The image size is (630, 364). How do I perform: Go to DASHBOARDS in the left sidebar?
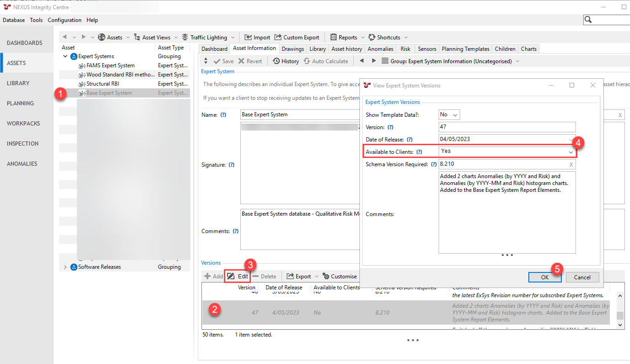tap(25, 43)
